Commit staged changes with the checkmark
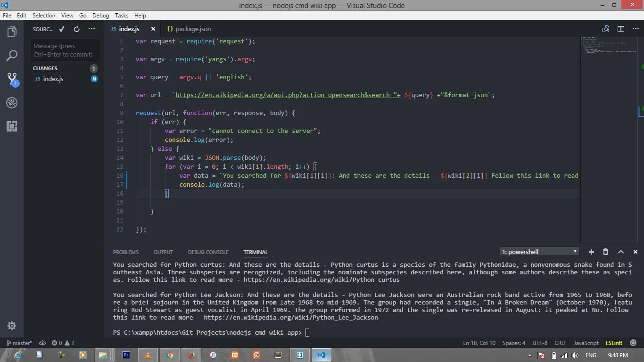The height and width of the screenshot is (362, 644). (62, 29)
